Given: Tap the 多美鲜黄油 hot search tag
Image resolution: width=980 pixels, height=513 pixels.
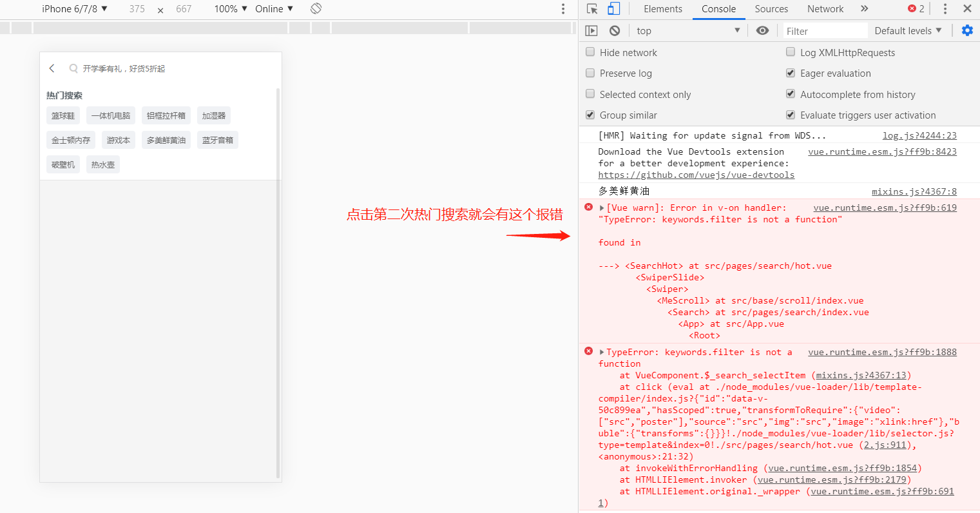Looking at the screenshot, I should (166, 140).
